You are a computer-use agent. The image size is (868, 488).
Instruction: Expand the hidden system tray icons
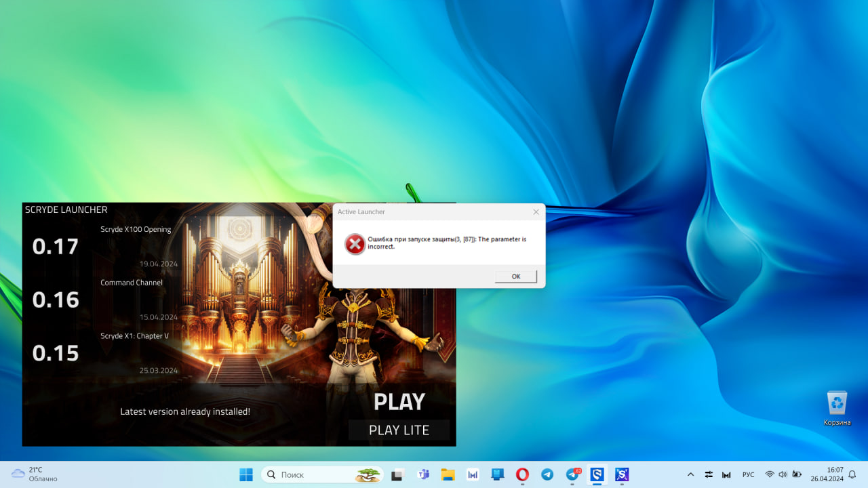tap(690, 474)
